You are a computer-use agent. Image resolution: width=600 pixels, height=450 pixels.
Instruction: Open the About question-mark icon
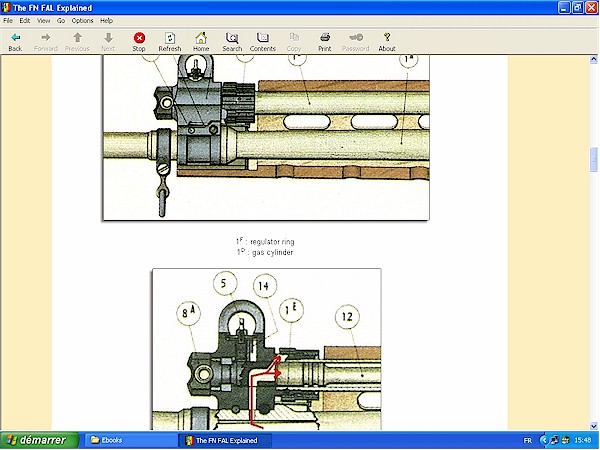coord(387,42)
